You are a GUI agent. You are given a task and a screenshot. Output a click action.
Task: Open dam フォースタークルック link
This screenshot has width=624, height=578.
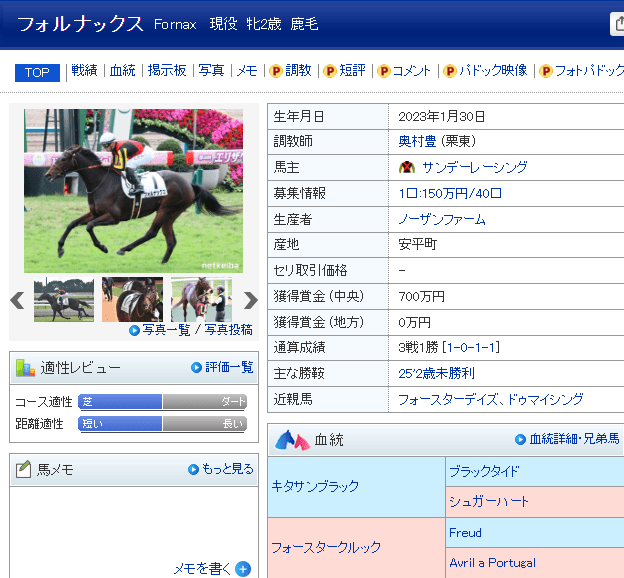326,548
